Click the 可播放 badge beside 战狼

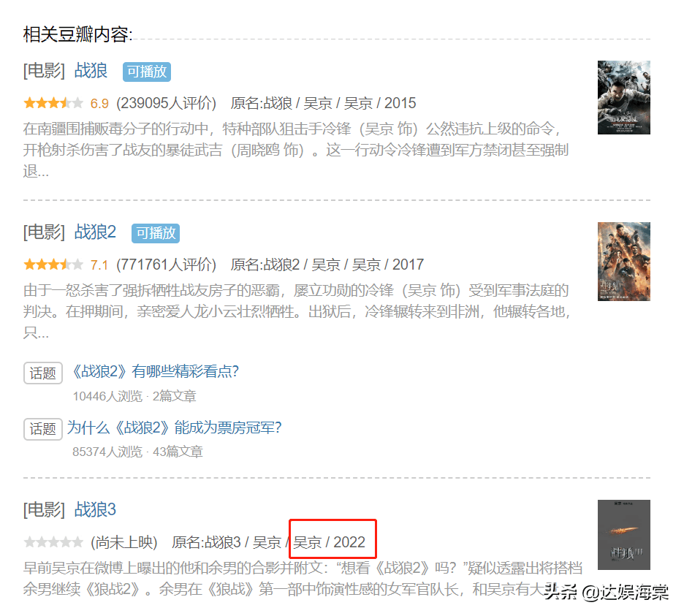146,72
